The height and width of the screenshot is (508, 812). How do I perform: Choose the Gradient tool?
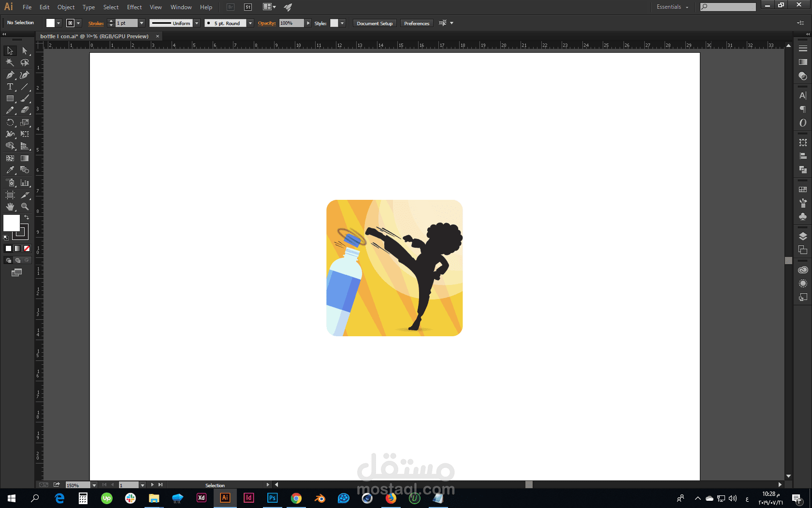(x=25, y=158)
